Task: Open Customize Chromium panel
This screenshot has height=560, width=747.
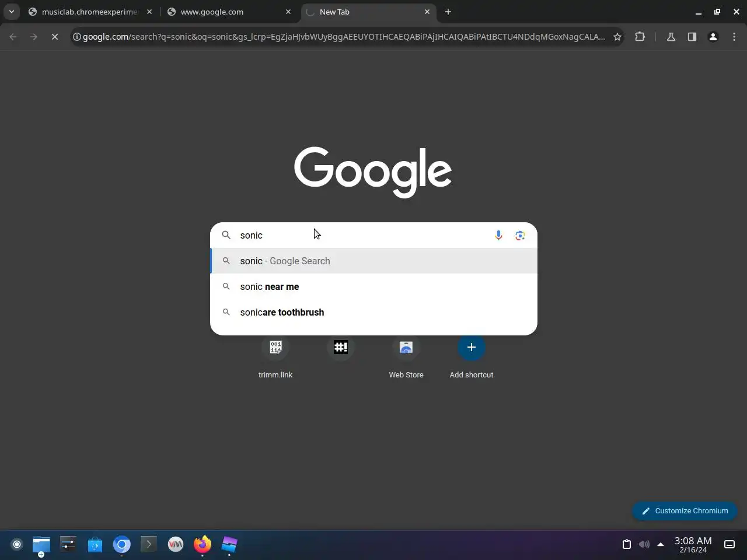Action: coord(685,510)
